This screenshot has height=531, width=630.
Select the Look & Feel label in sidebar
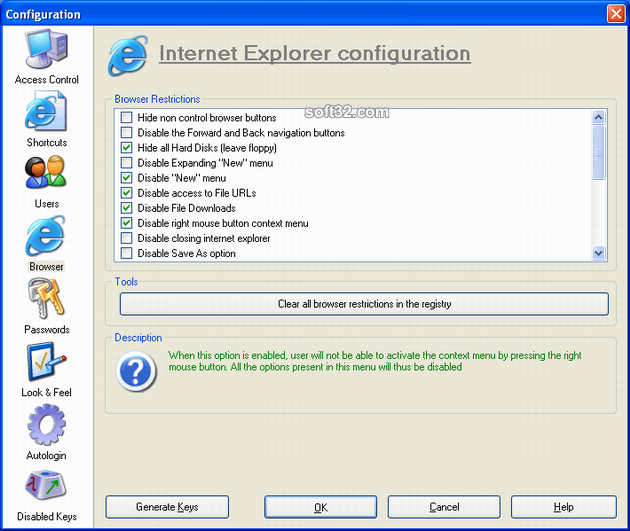(x=46, y=392)
